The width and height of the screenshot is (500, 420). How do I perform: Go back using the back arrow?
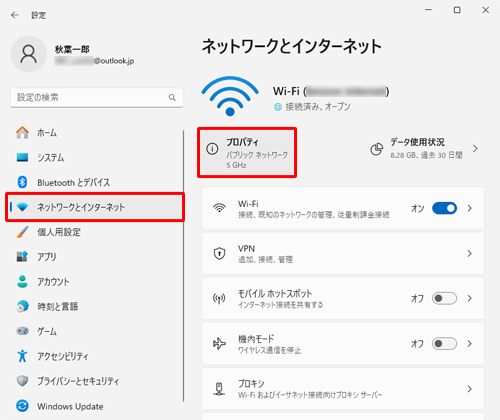pyautogui.click(x=15, y=15)
